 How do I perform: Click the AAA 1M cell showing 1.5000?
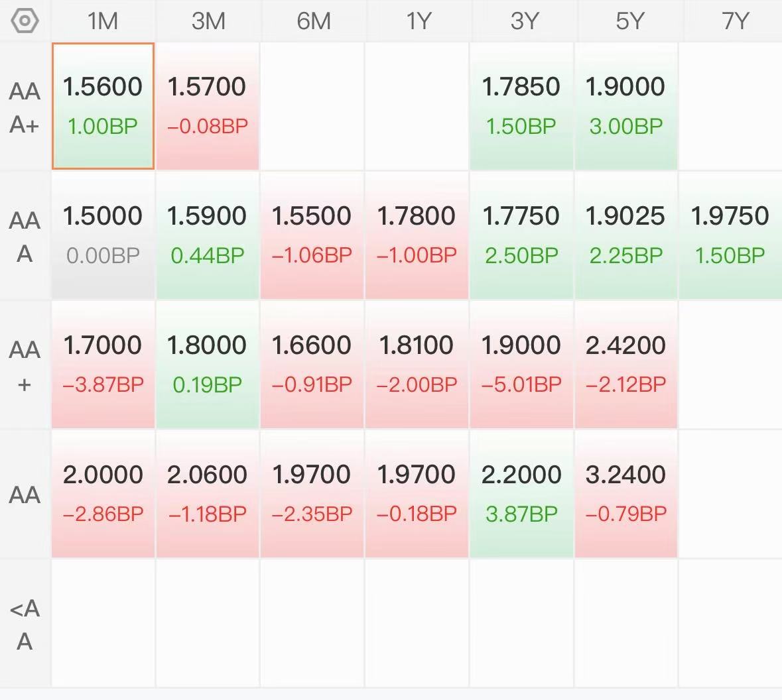[x=103, y=235]
